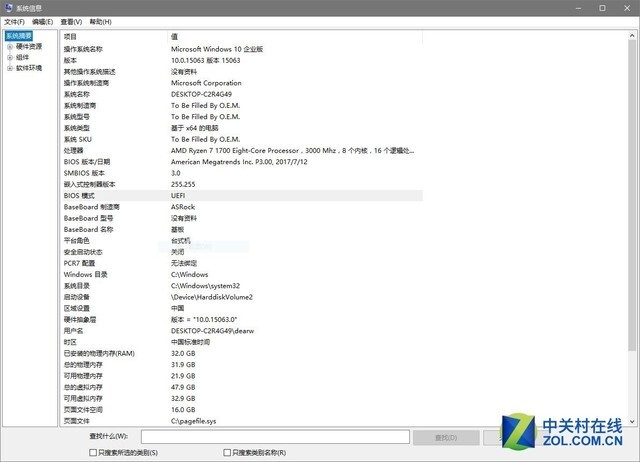Select the 安全启动状态 row
The width and height of the screenshot is (640, 462).
point(242,252)
